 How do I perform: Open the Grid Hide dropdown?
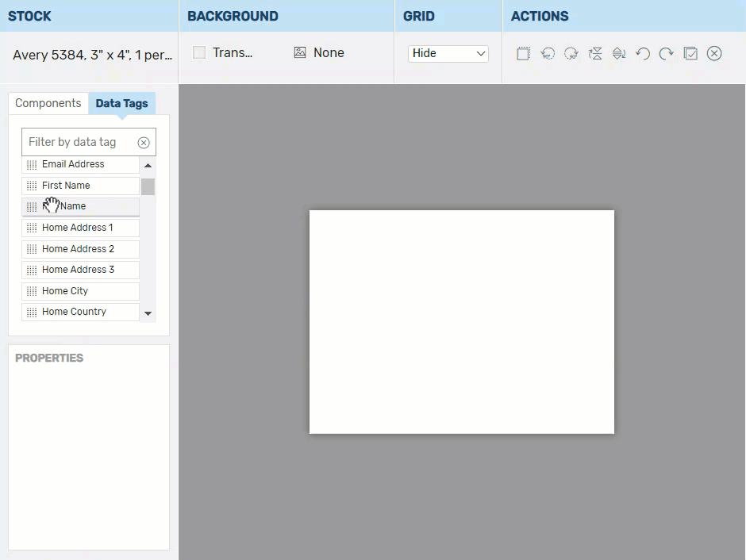[x=448, y=53]
